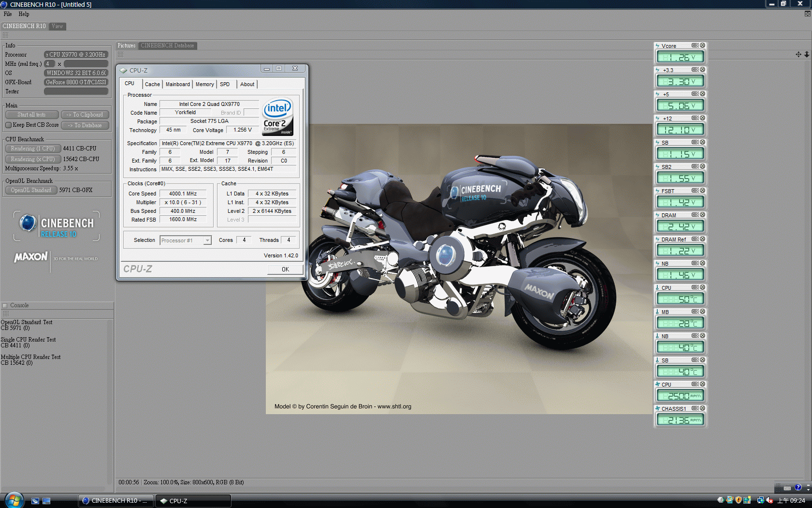The image size is (812, 508).
Task: Enable Keep Best CB Score checkbox
Action: coord(8,125)
